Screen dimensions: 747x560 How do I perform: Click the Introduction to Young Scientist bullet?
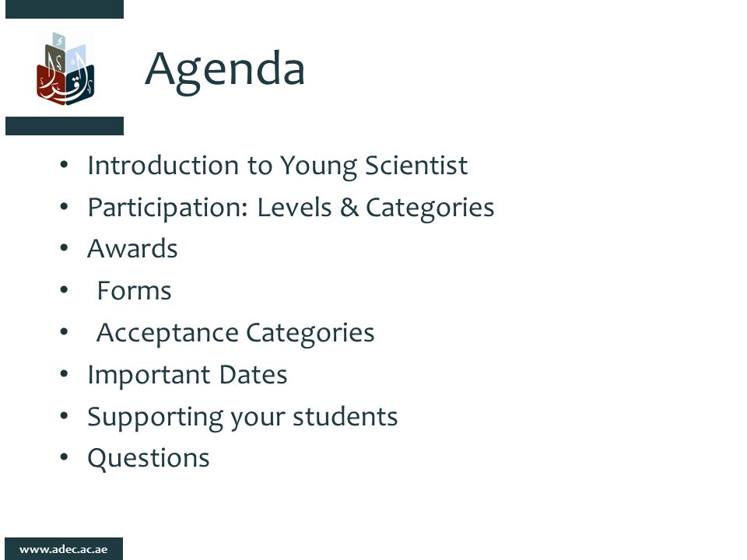click(277, 166)
